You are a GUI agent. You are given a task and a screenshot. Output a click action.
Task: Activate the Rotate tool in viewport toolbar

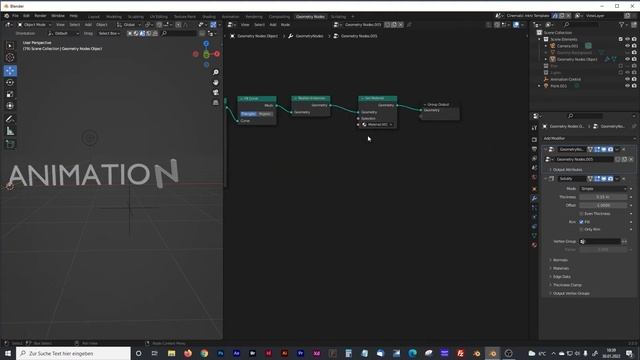[10, 82]
